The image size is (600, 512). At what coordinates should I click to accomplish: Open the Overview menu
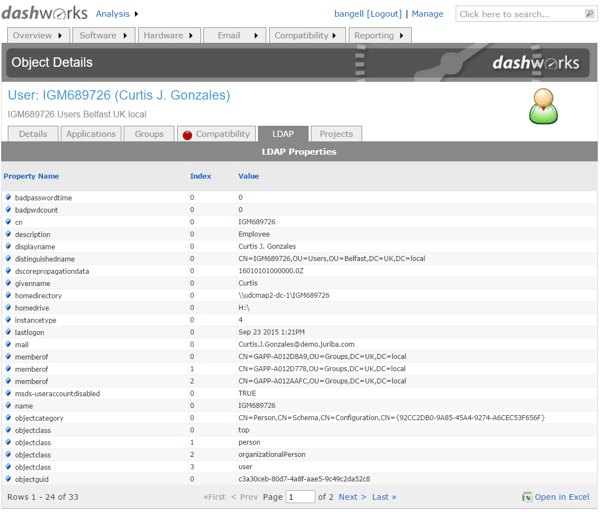[x=38, y=35]
